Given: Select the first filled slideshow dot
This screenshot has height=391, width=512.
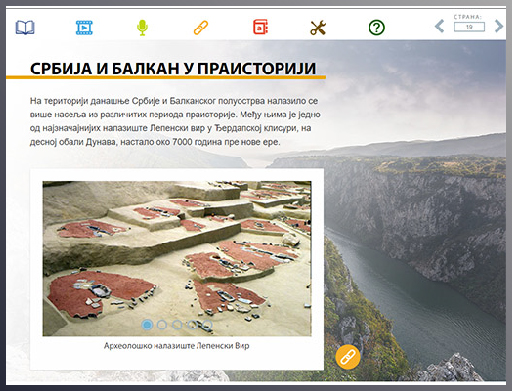Looking at the screenshot, I should 147,324.
